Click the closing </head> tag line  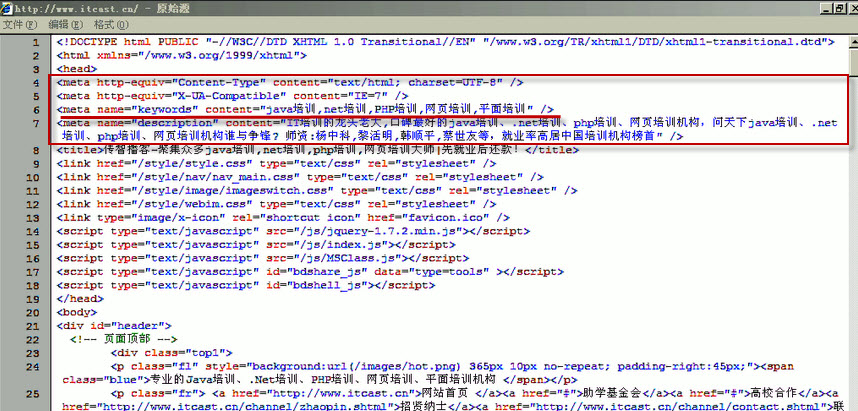click(80, 299)
